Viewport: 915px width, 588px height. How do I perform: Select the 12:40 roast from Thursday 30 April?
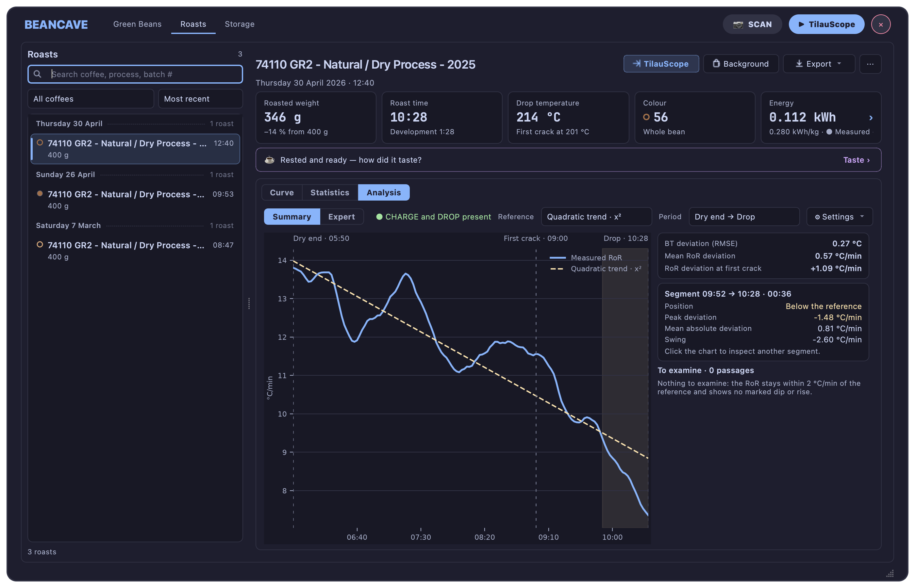tap(135, 149)
